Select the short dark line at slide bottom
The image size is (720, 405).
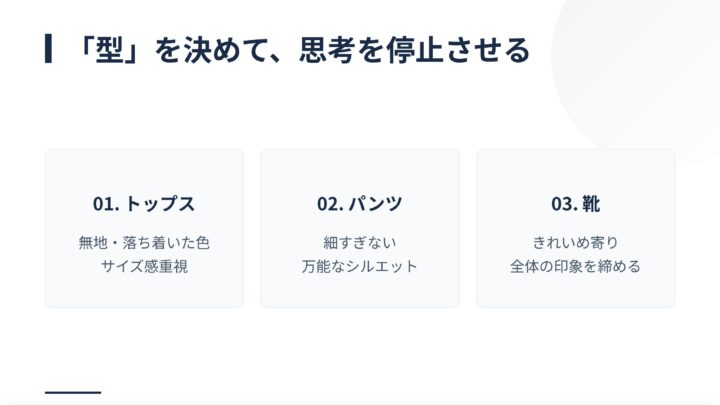(x=73, y=392)
